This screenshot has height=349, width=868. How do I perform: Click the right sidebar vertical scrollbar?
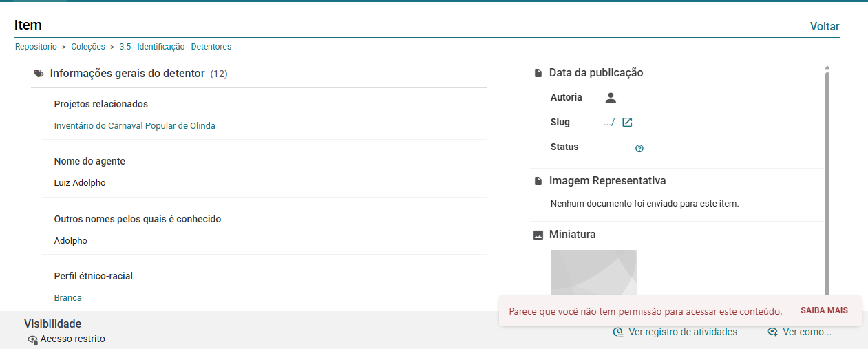827,182
